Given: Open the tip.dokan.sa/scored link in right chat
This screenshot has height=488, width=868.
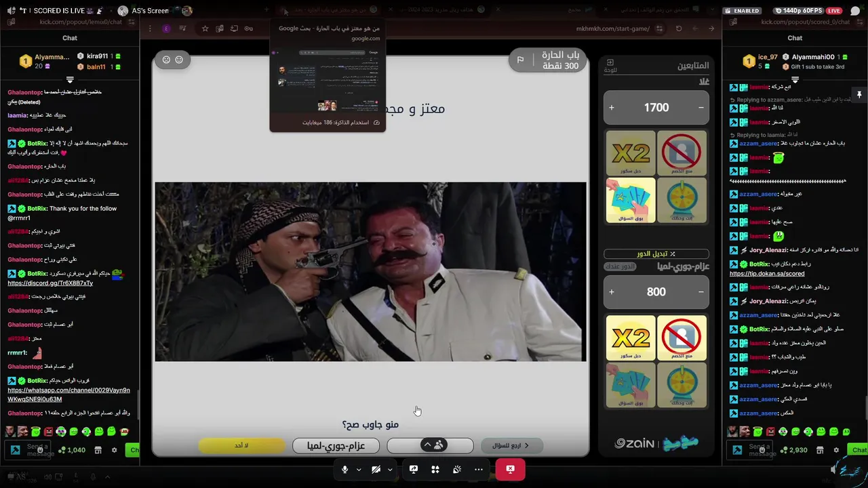Looking at the screenshot, I should (x=767, y=274).
